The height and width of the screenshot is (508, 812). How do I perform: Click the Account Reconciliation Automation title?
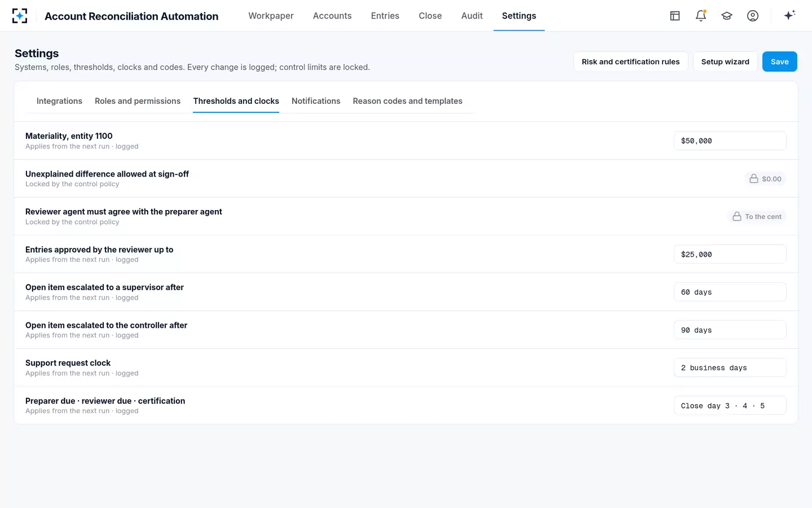[x=131, y=16]
